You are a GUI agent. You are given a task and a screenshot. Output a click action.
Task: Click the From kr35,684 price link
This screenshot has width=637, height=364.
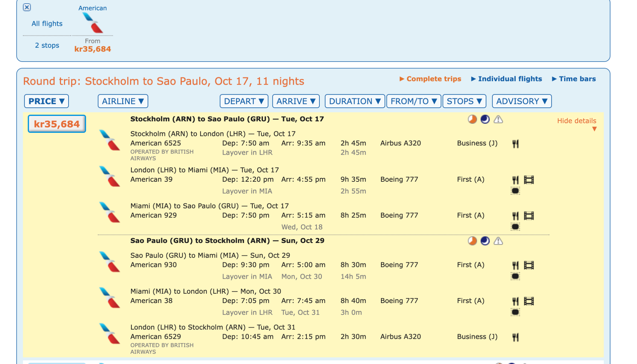coord(93,45)
